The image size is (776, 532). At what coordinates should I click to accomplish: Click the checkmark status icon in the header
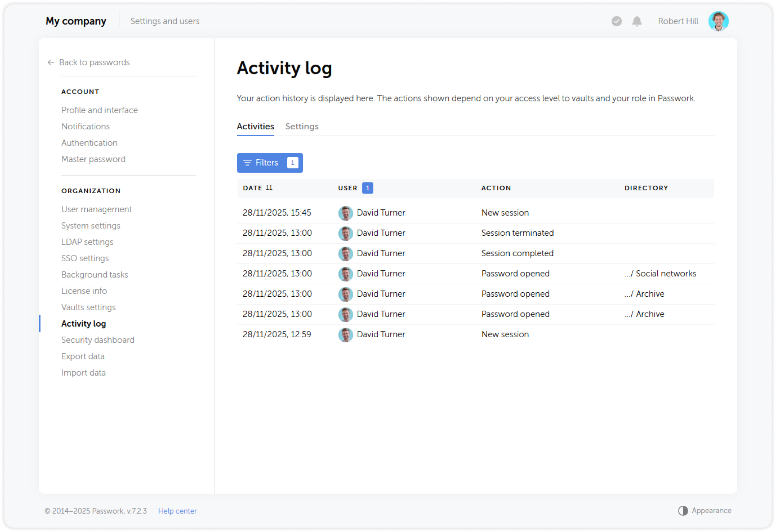coord(616,21)
